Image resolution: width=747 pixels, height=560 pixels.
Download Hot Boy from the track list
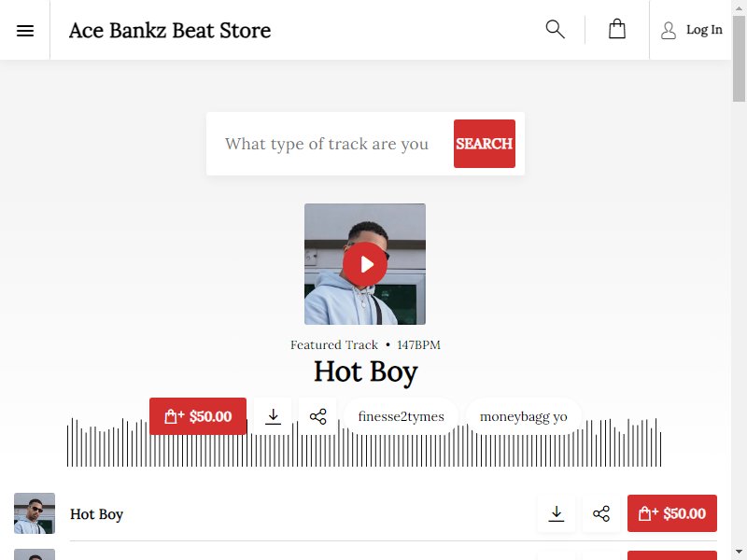(x=556, y=513)
